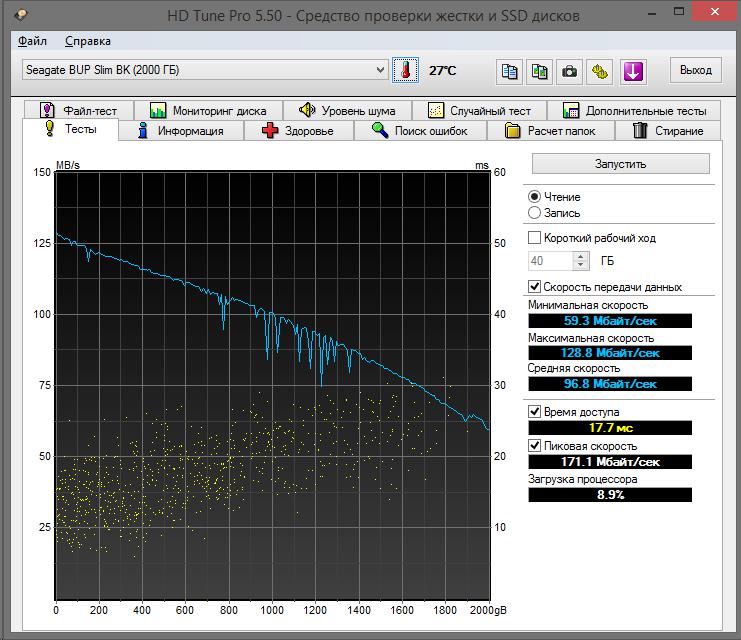The image size is (741, 640).
Task: Click the Запустить button
Action: point(620,164)
